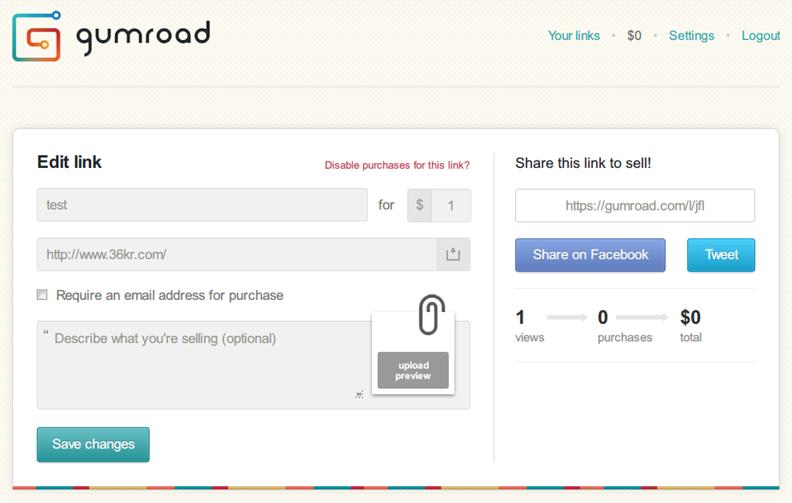Hit the Tweet button

[721, 255]
